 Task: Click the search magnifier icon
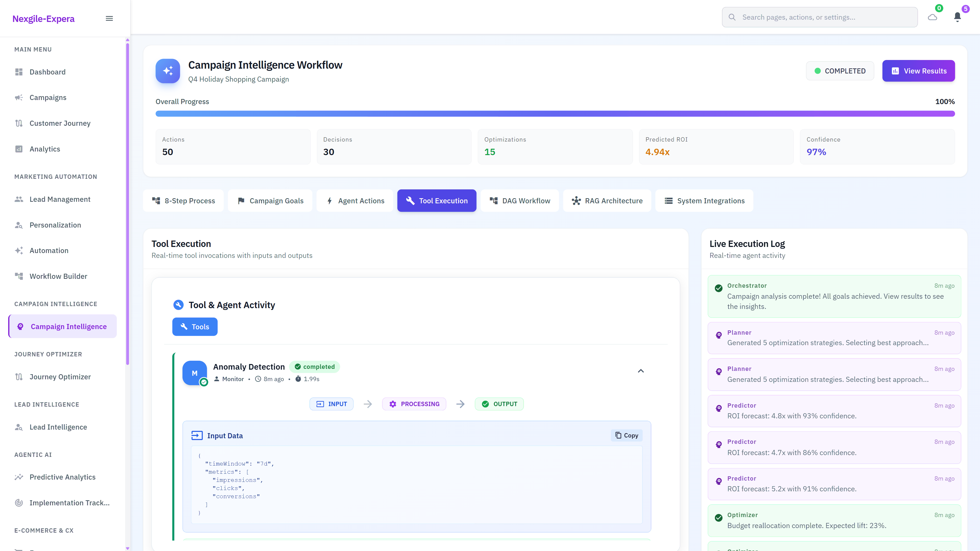[732, 17]
